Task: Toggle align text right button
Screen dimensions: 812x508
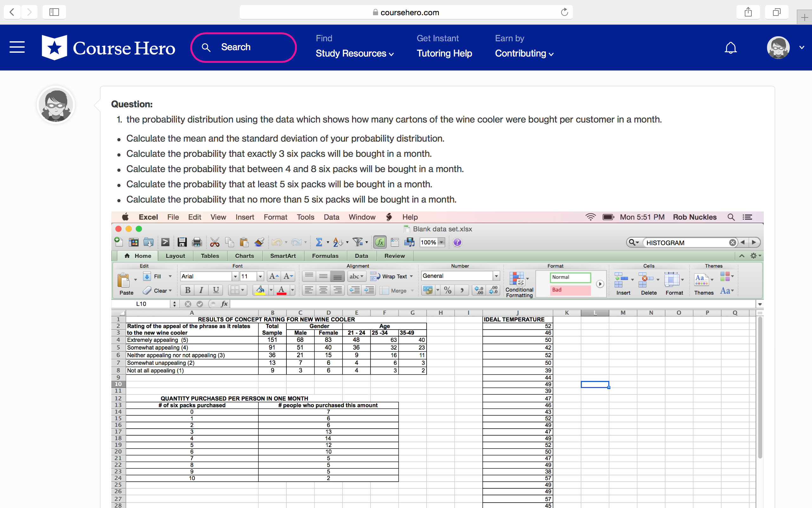Action: point(338,290)
